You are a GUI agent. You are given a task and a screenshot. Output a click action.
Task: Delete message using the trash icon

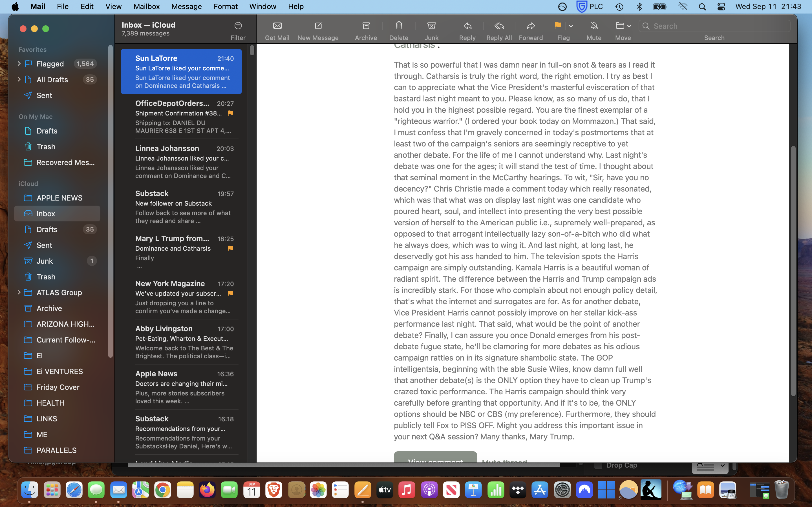(399, 26)
